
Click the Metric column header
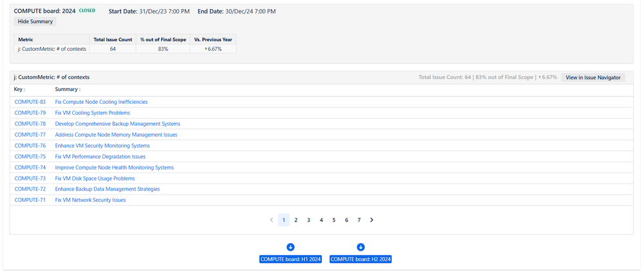52,40
